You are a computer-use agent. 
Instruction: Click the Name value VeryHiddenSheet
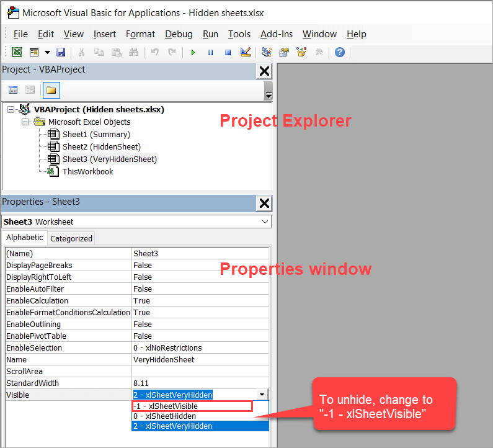click(x=200, y=359)
